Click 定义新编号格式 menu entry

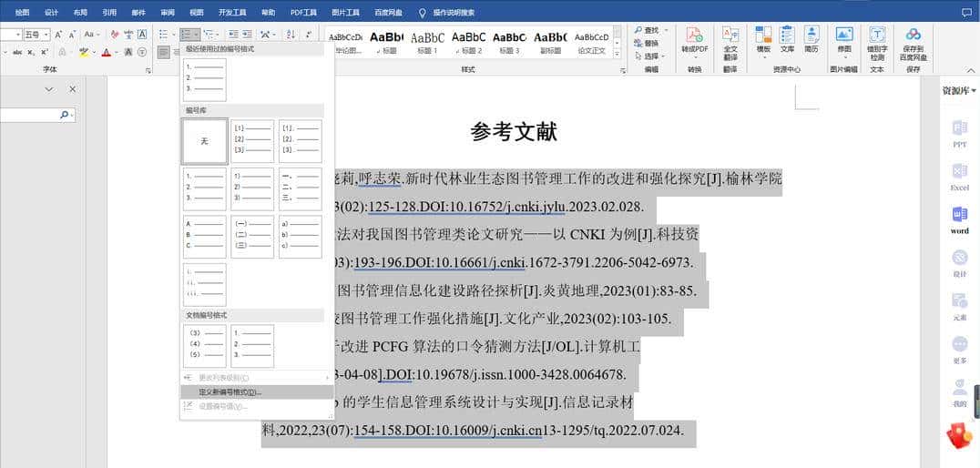(x=256, y=392)
